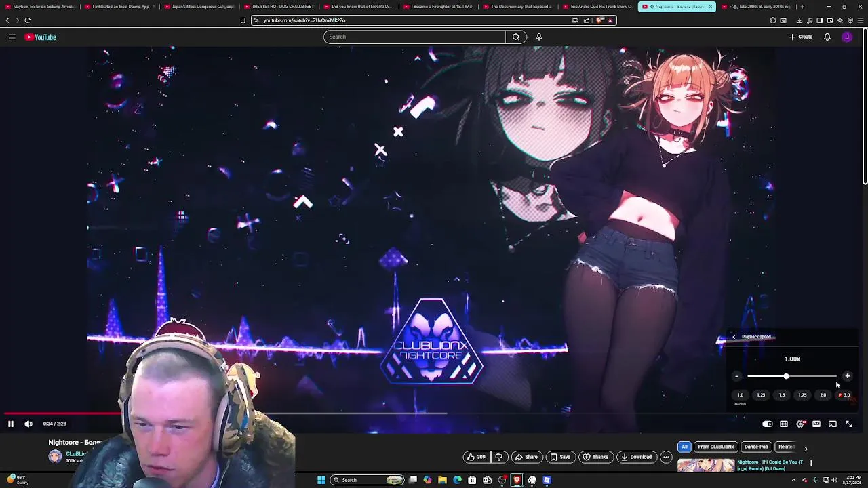Select 2.0 speed preset
The height and width of the screenshot is (488, 868).
[823, 395]
